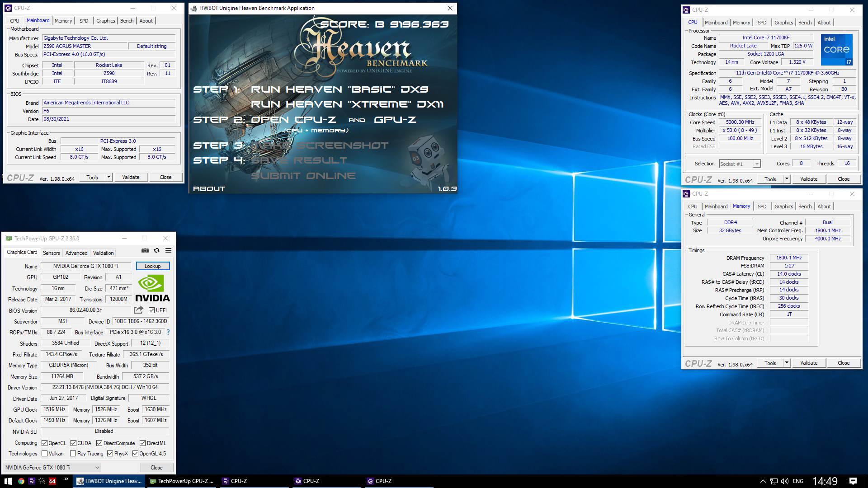Click the Core Speed 5000.00 MHz value
The image size is (868, 488).
point(740,122)
